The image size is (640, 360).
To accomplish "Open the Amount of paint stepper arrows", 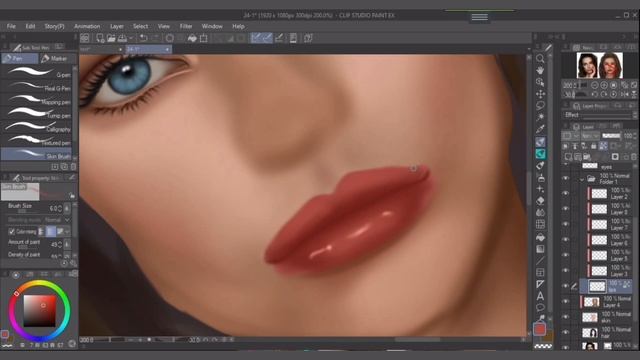I will pos(60,244).
